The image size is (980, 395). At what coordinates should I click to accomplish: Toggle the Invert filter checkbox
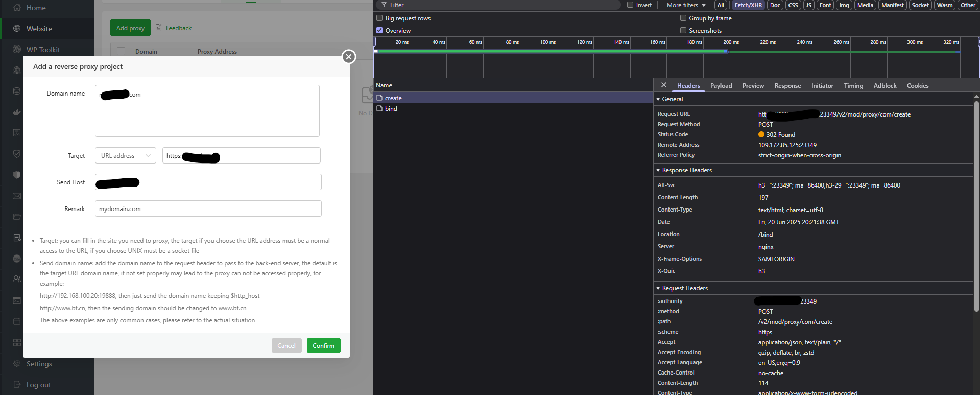[630, 5]
